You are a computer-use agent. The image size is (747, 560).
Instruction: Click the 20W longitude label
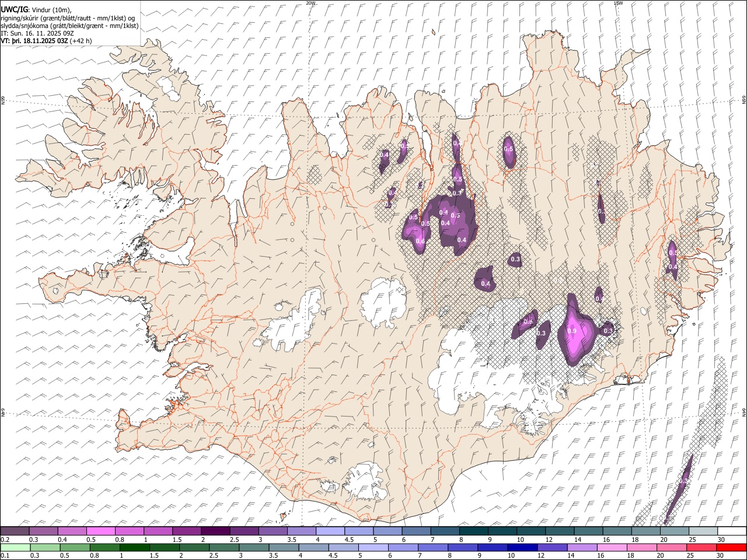[x=310, y=3]
